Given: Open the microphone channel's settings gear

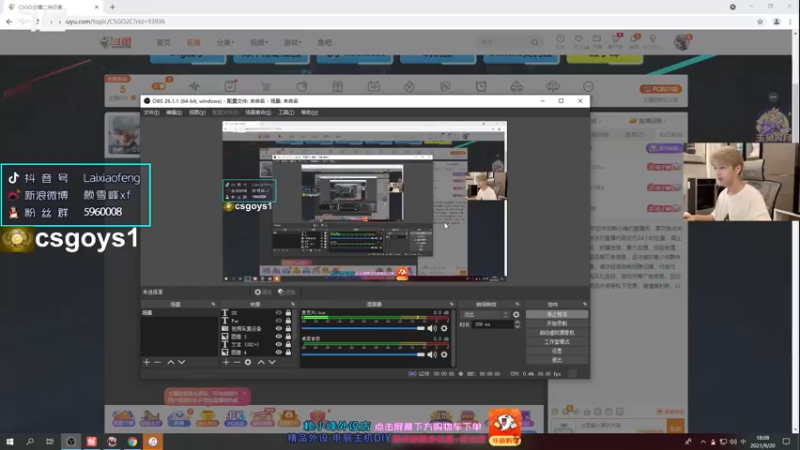Looking at the screenshot, I should [x=444, y=328].
